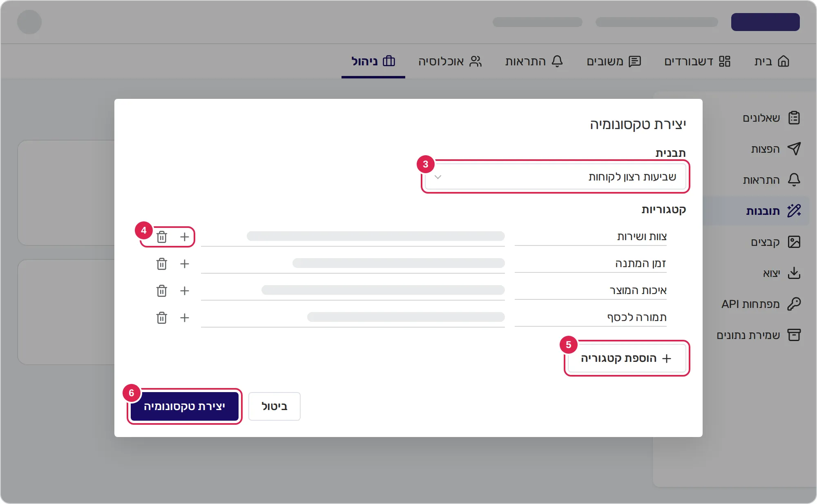The width and height of the screenshot is (817, 504).
Task: Open קבצים in the sidebar
Action: pyautogui.click(x=776, y=242)
